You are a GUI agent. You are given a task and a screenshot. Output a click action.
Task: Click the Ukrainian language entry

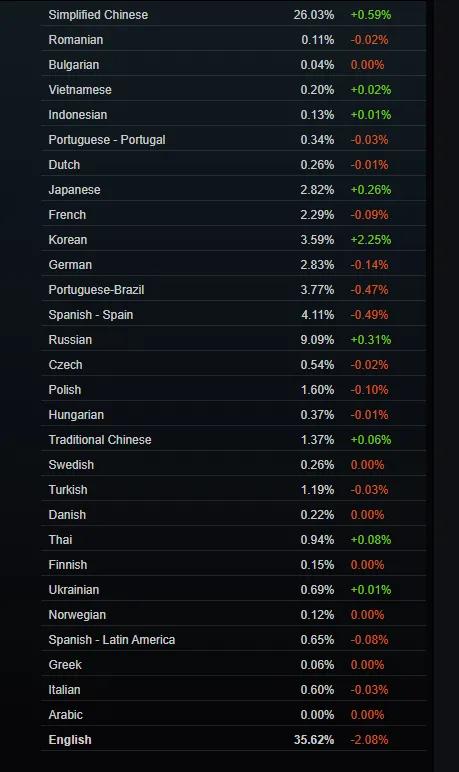point(73,590)
